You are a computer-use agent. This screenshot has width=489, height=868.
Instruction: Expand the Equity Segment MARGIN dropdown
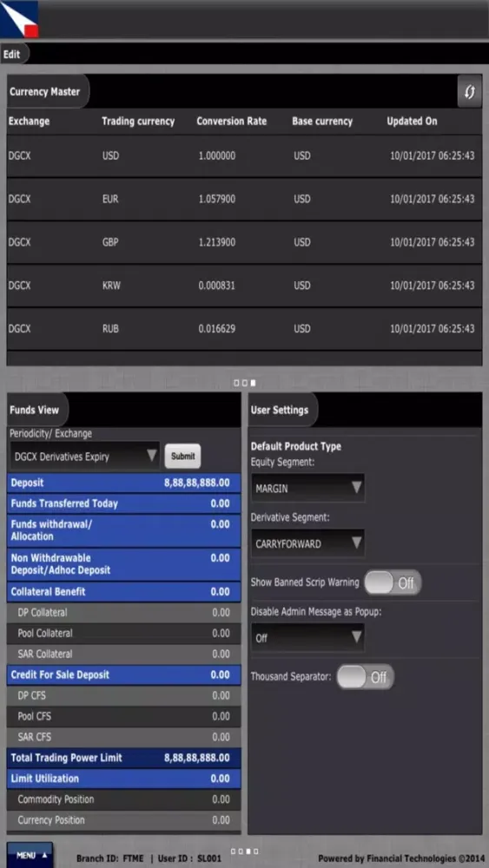(308, 488)
